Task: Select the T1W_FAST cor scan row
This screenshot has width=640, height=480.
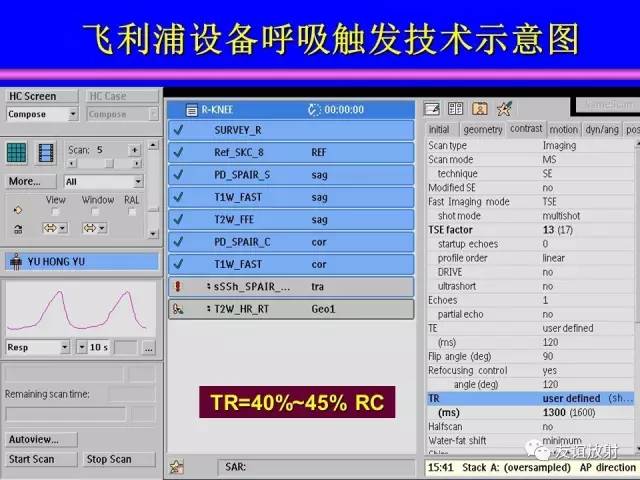Action: click(291, 264)
